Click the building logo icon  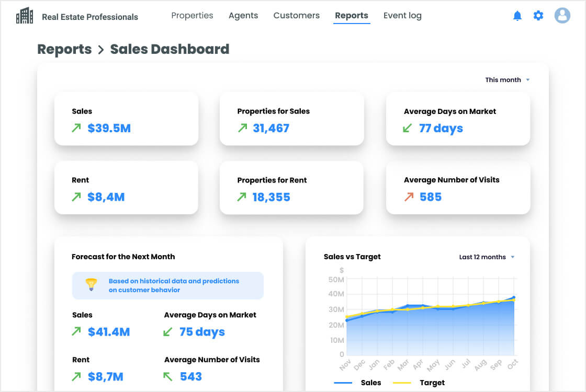25,16
